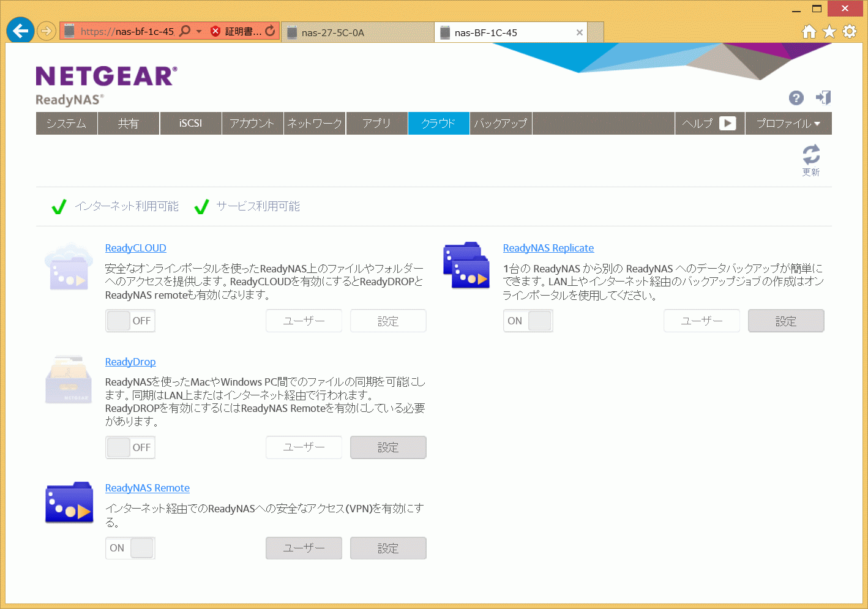
Task: Click the ReadyCLOUD cloud folder icon
Action: (69, 267)
